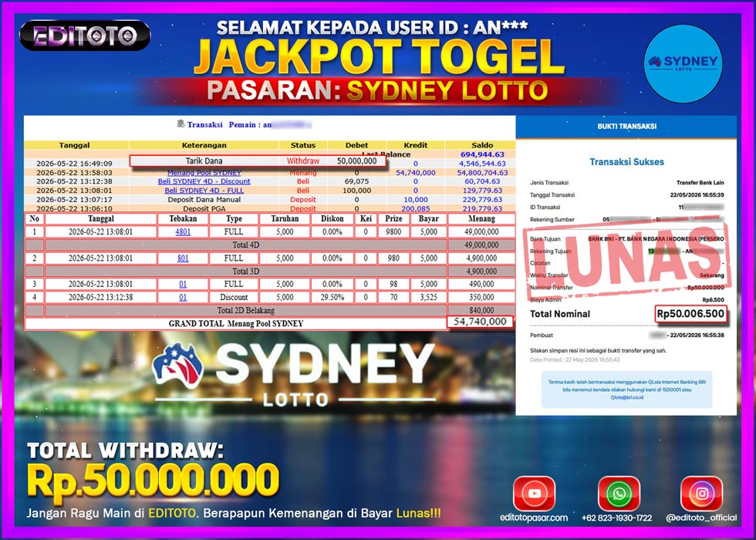Open the Instagram icon

(701, 493)
